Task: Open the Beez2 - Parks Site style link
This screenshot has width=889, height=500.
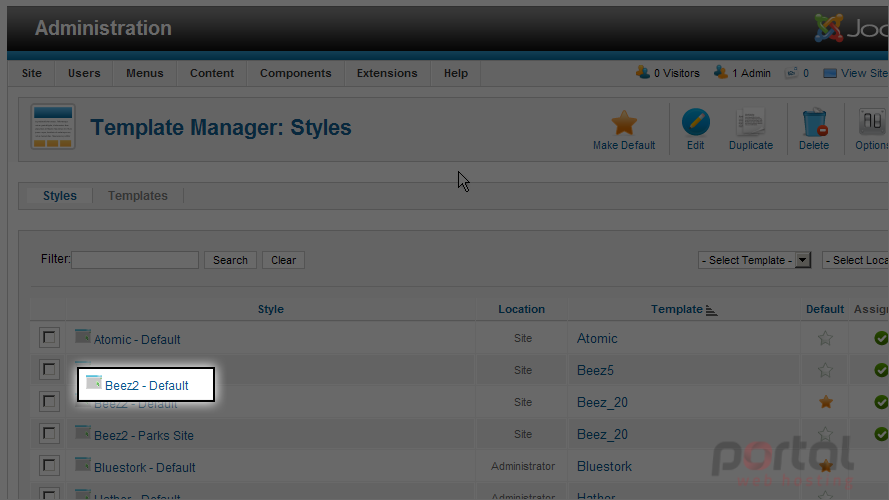Action: click(x=144, y=435)
